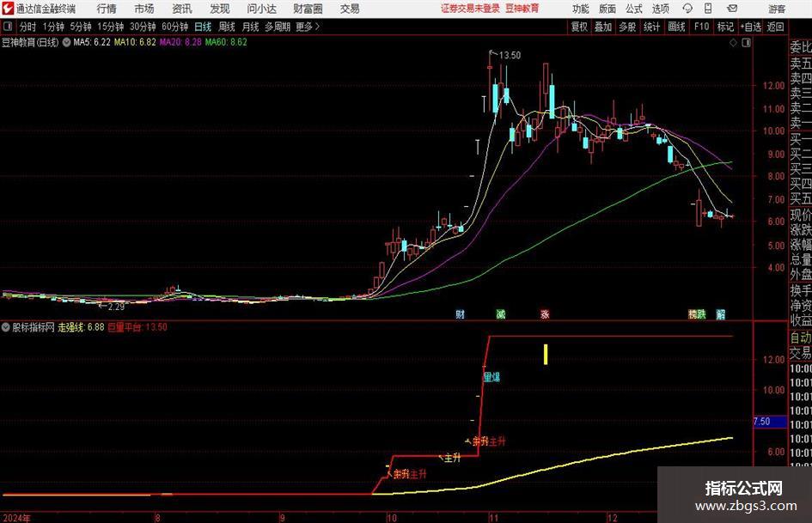Click the Tongdaxin red logo icon
This screenshot has width=812, height=523.
point(7,9)
